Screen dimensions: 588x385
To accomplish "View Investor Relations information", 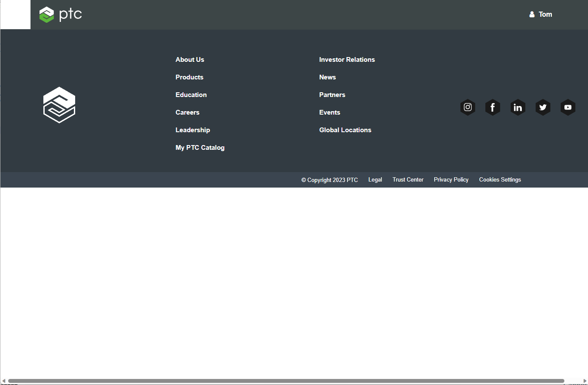I will (x=347, y=60).
